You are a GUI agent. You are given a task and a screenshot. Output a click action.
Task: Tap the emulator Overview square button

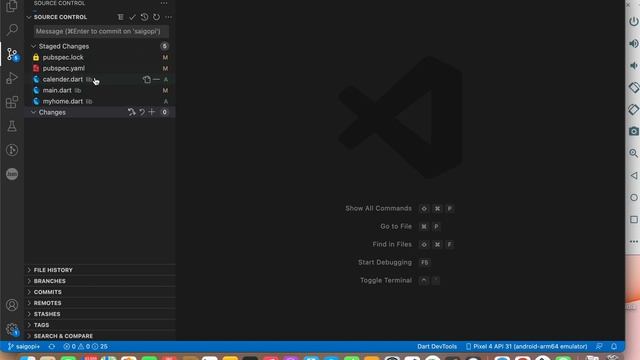(x=633, y=220)
